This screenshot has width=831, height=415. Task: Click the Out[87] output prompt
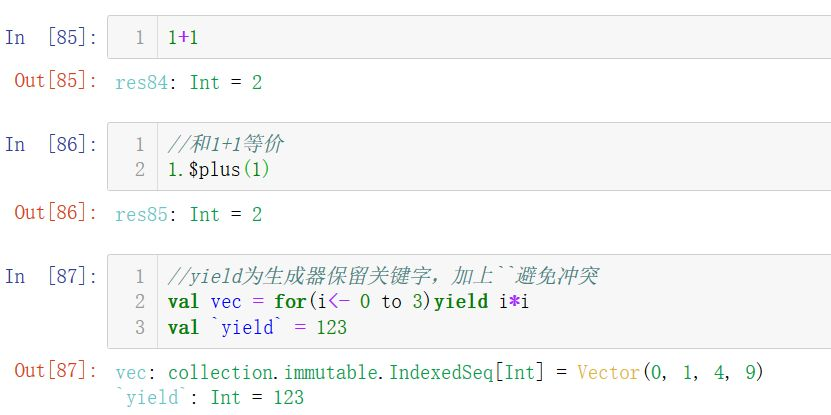(x=56, y=371)
